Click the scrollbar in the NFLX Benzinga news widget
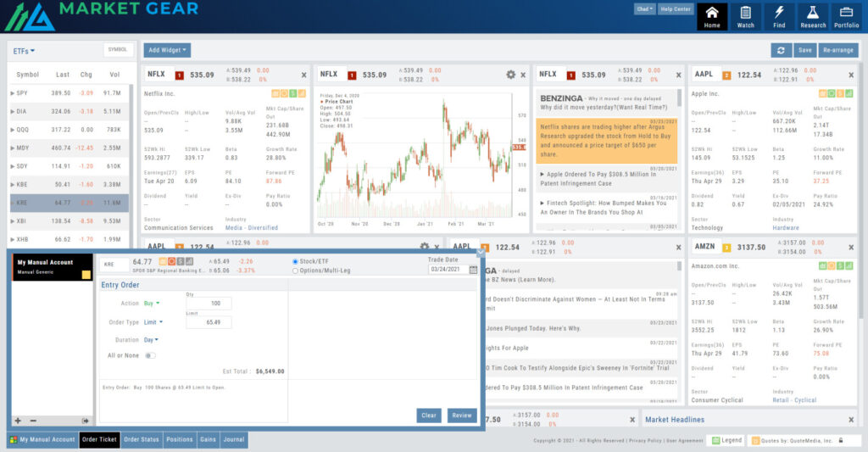868x452 pixels. 679,98
